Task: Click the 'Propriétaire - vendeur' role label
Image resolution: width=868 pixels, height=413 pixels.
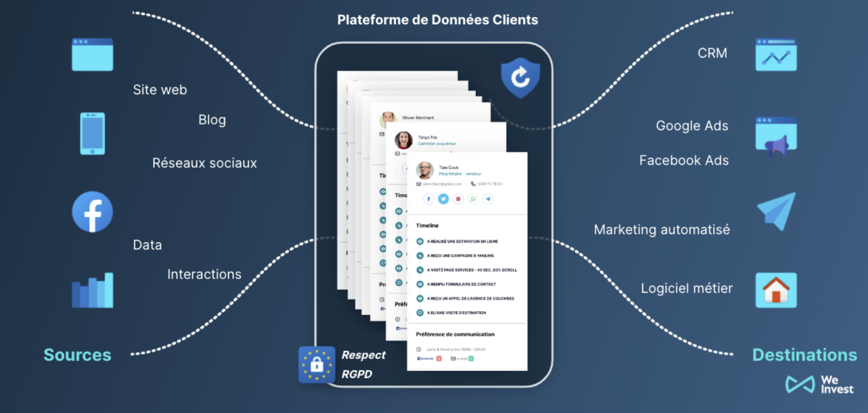Action: click(x=460, y=174)
